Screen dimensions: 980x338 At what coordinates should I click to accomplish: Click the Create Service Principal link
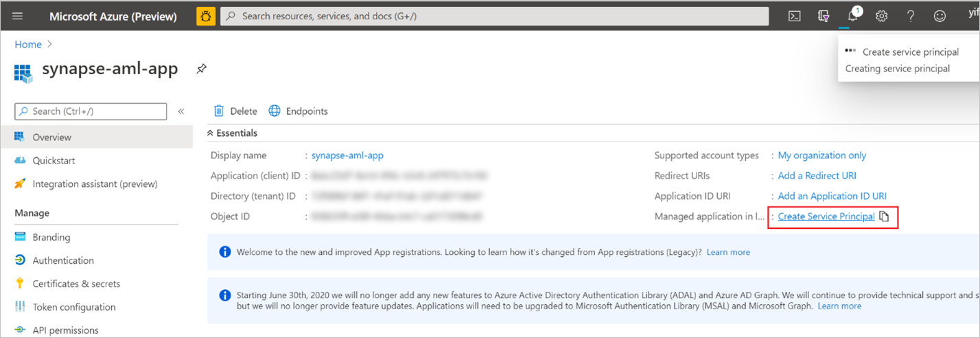point(826,216)
